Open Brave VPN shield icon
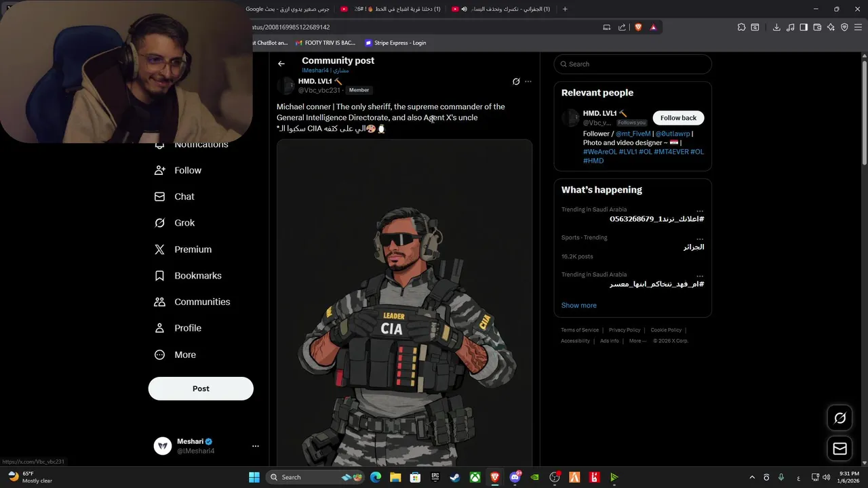Image resolution: width=868 pixels, height=488 pixels. pos(844,27)
